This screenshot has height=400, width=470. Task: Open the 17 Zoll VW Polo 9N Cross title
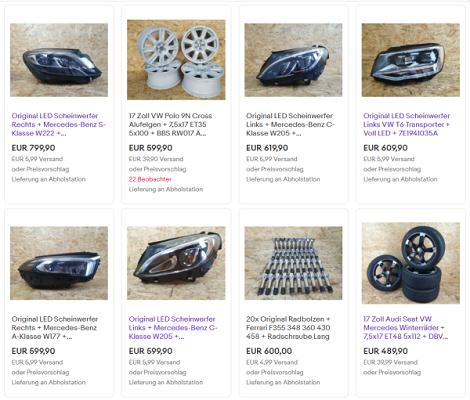pos(170,124)
